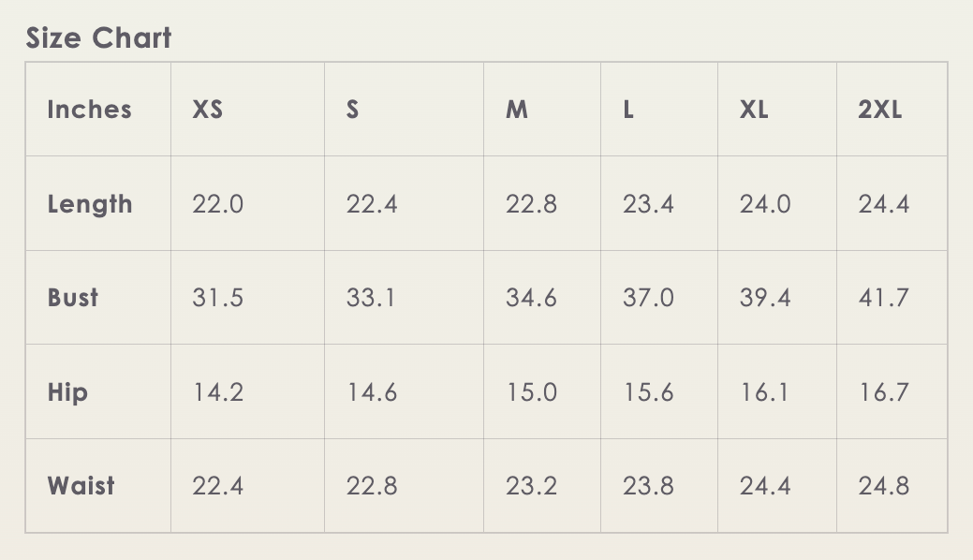
Task: Click the 16.1 hip value for XL
Action: point(764,392)
